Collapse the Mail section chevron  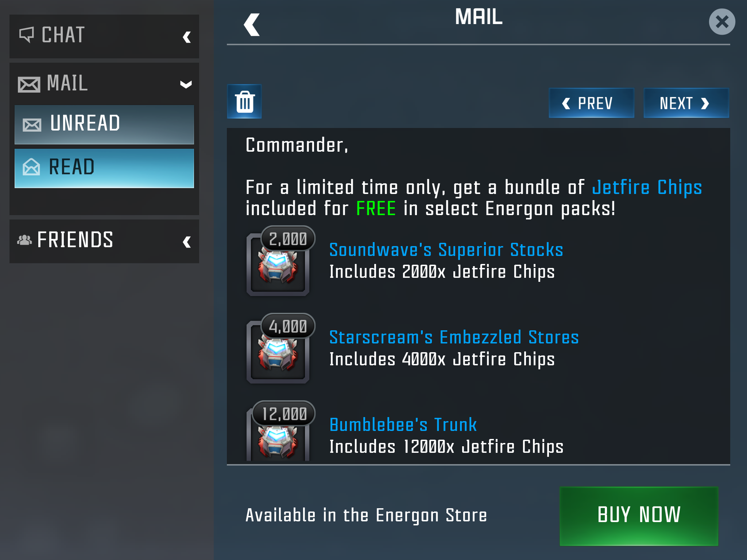186,85
